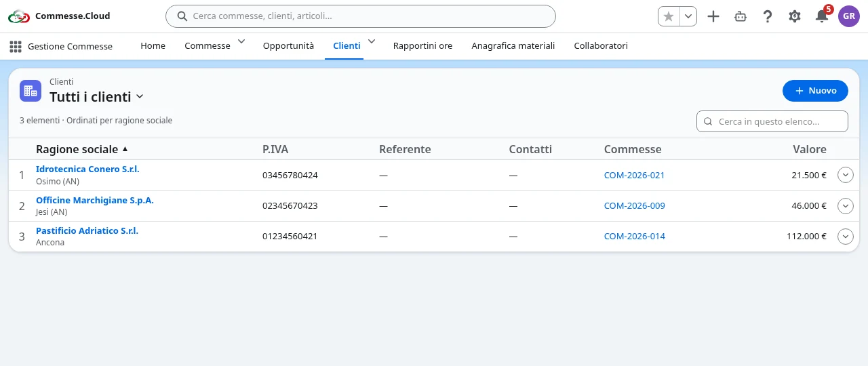Open order COM-2026-021
Image resolution: width=868 pixels, height=366 pixels.
pos(635,175)
